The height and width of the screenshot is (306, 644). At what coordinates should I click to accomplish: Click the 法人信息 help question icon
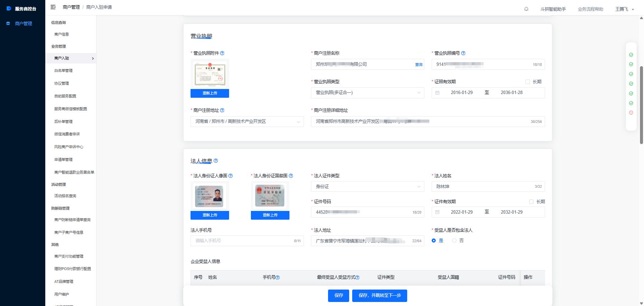216,161
